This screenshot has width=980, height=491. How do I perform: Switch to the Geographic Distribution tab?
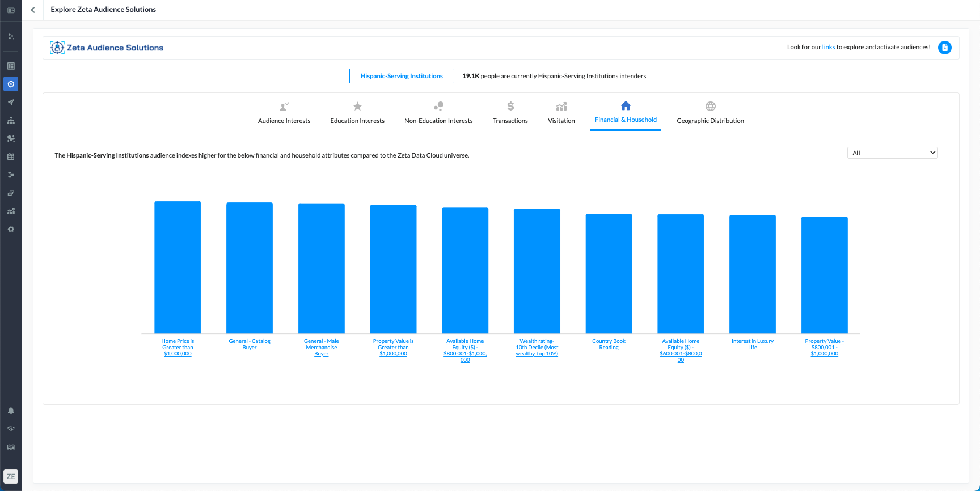click(710, 113)
